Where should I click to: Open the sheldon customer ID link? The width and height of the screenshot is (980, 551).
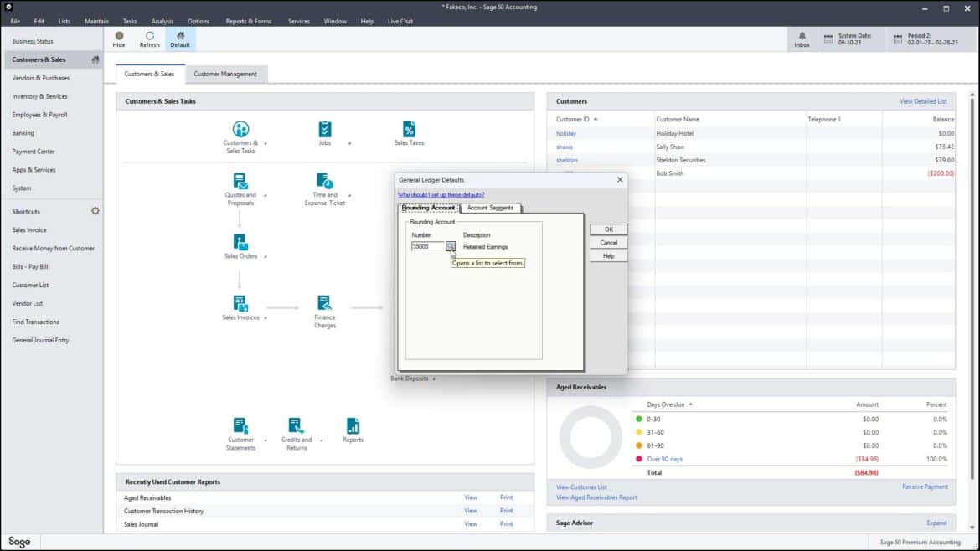tap(567, 160)
